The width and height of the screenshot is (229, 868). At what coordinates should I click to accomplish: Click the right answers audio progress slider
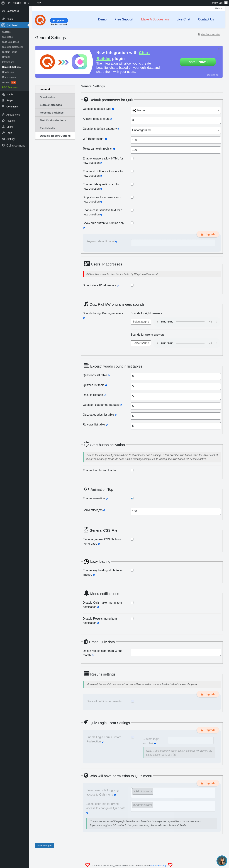click(x=190, y=322)
